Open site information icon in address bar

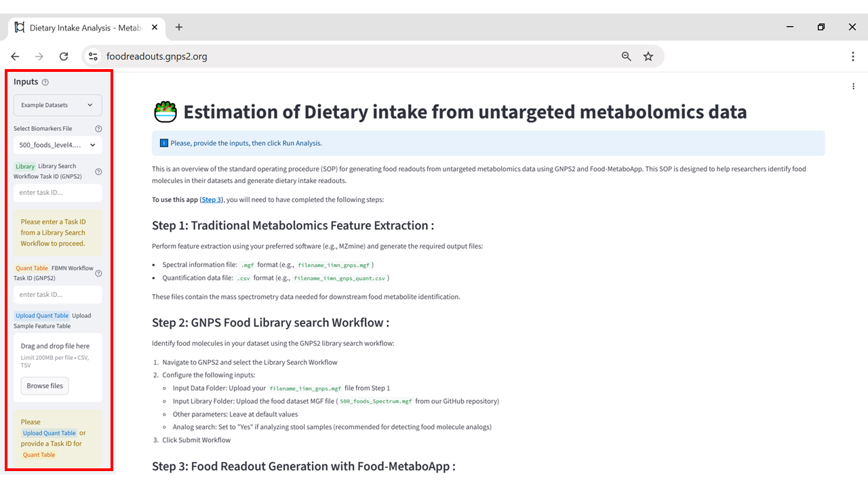click(94, 57)
